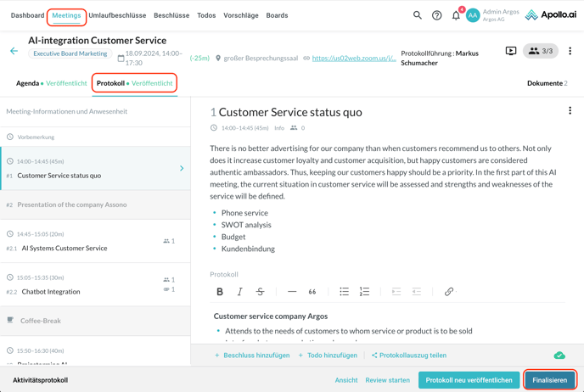Toggle strikethrough formatting in editor

pyautogui.click(x=261, y=292)
